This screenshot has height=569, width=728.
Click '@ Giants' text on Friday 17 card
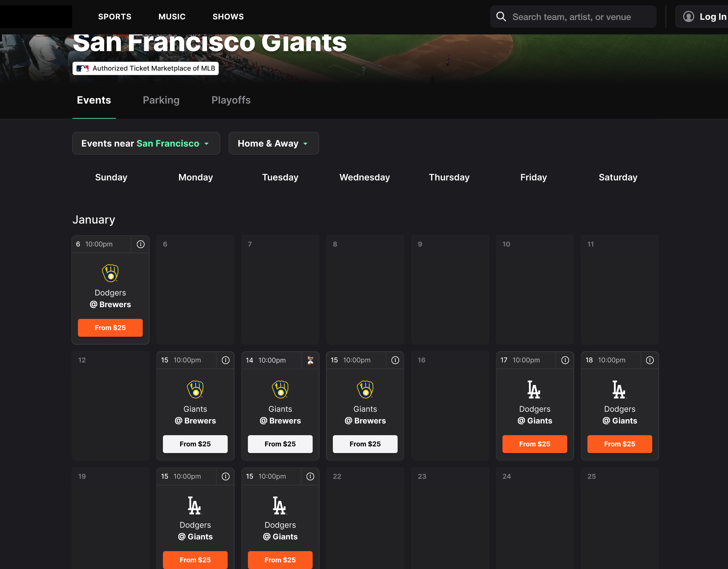coord(535,421)
